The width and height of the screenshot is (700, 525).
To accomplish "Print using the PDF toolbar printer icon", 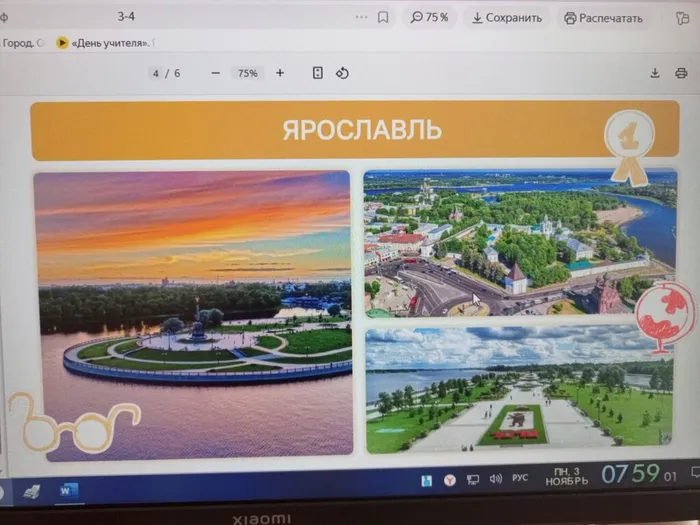I will tap(681, 73).
